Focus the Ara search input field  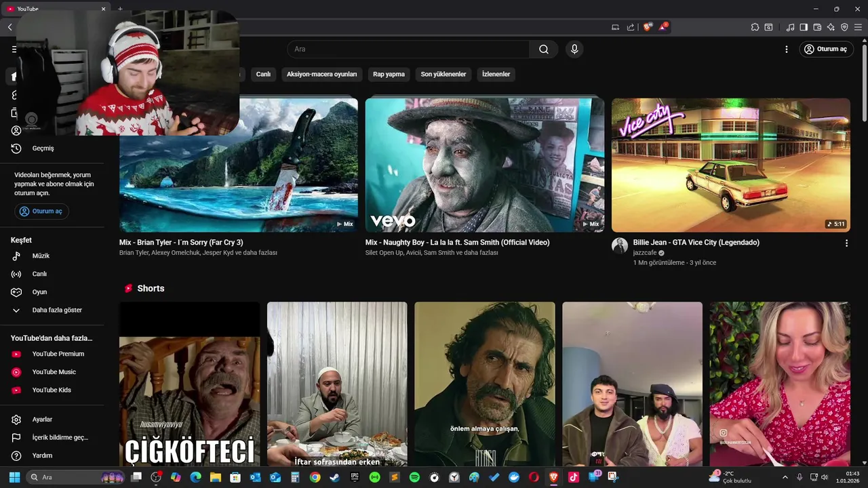pyautogui.click(x=408, y=49)
